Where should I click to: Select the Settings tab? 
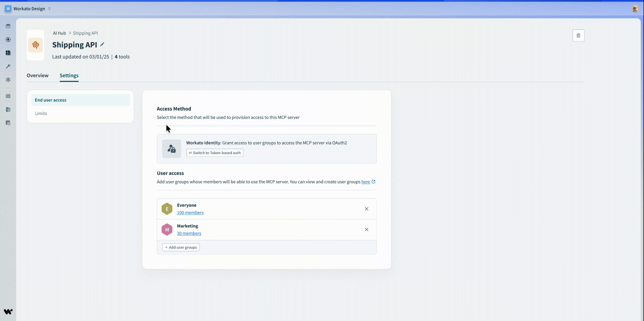coord(69,75)
